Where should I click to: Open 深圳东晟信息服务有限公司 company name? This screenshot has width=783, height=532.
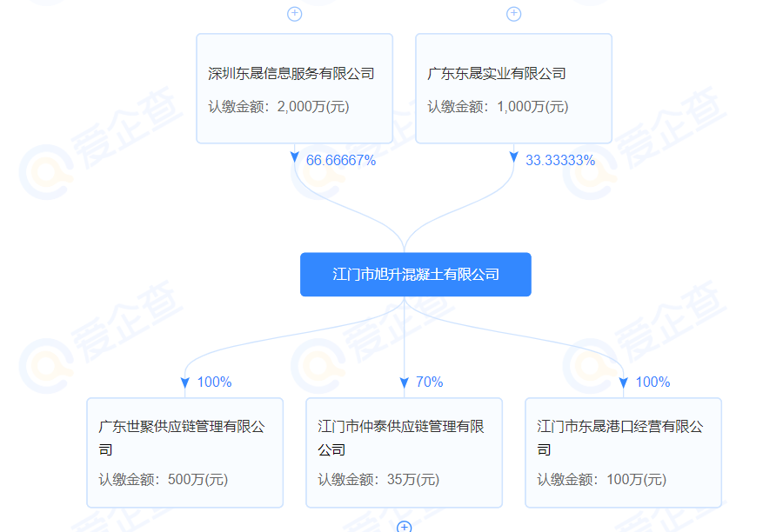pos(291,74)
